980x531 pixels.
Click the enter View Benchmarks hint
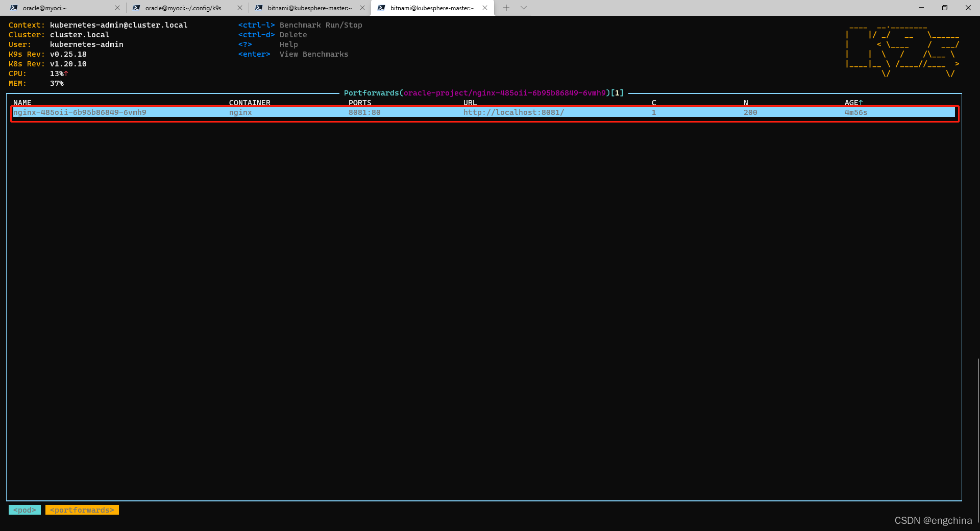click(x=293, y=54)
